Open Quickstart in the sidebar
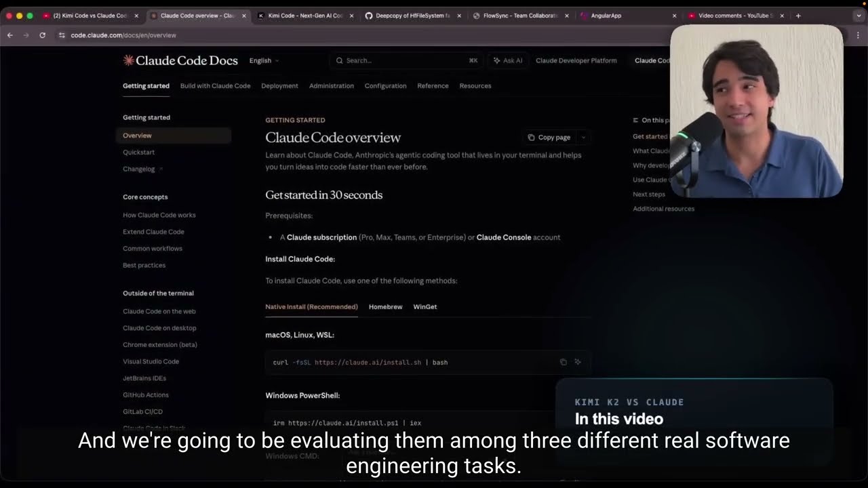This screenshot has width=868, height=488. coord(138,152)
